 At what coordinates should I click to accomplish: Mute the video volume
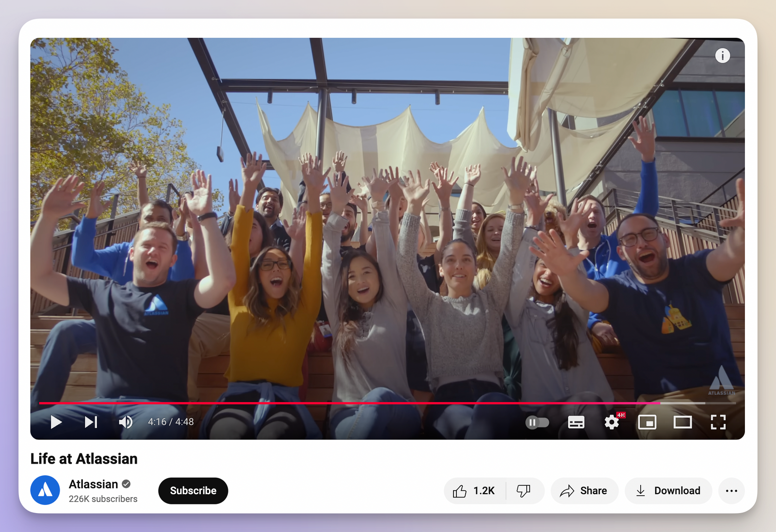click(126, 422)
